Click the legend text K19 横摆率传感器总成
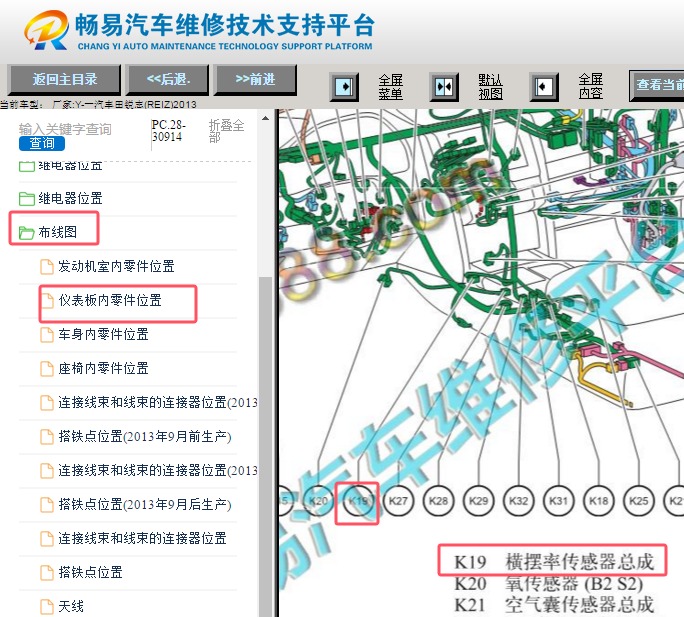Image resolution: width=684 pixels, height=617 pixels. (x=554, y=562)
